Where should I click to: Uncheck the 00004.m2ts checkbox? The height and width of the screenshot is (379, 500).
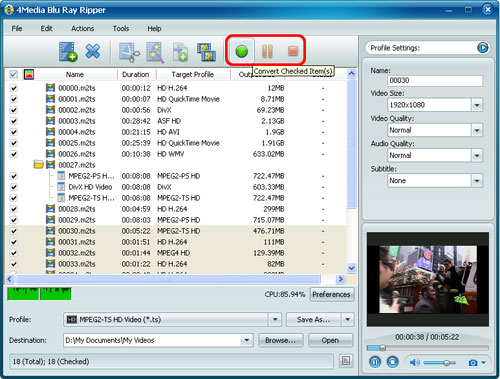point(14,132)
